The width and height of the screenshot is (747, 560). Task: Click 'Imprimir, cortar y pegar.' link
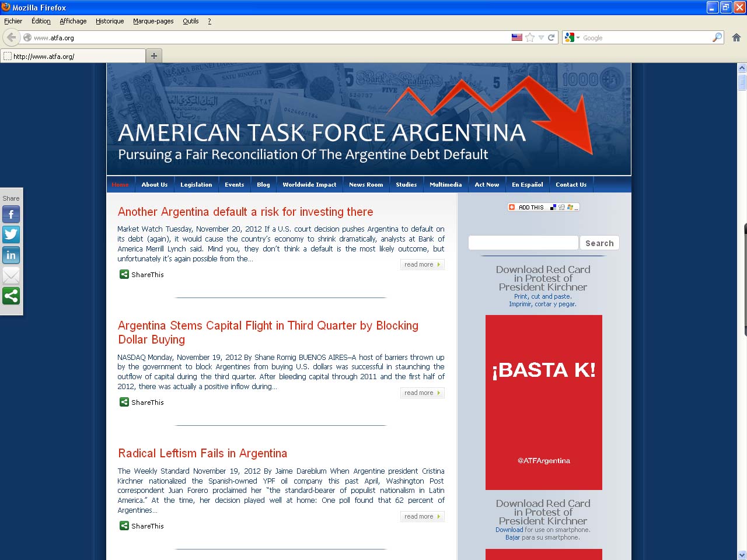[x=543, y=304]
